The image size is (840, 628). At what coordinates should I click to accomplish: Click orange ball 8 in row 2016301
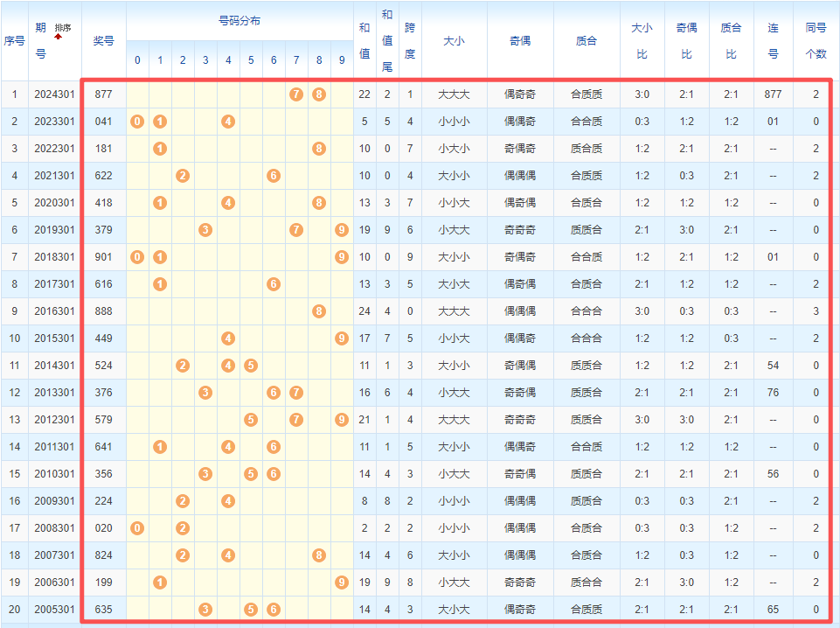(x=319, y=311)
